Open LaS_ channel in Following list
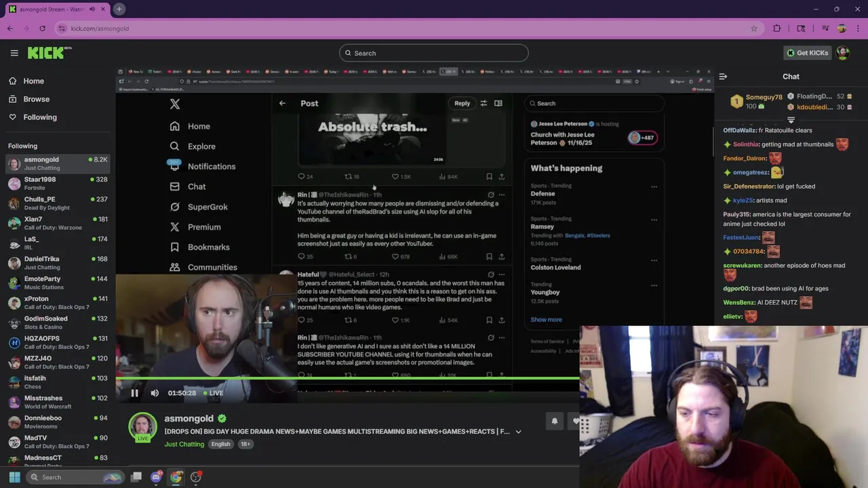868x488 pixels. coord(58,243)
